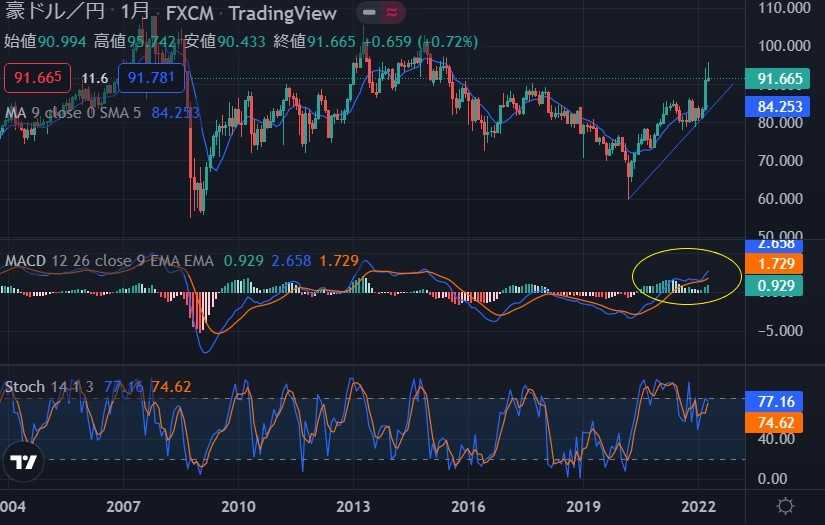Open the 豪ドル/円 symbol title
825x525 pixels.
pyautogui.click(x=55, y=12)
